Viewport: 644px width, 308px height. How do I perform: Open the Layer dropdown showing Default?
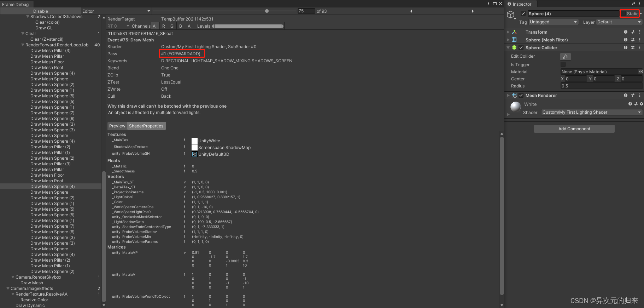pyautogui.click(x=619, y=22)
